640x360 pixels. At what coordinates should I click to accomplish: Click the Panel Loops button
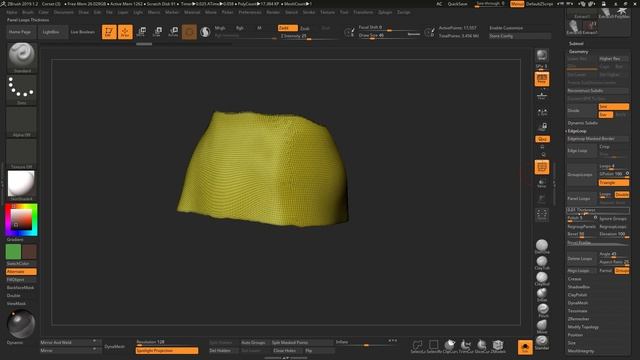[x=581, y=198]
